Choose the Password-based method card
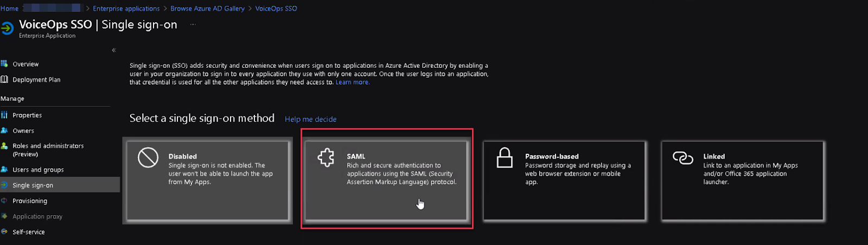 coord(564,180)
